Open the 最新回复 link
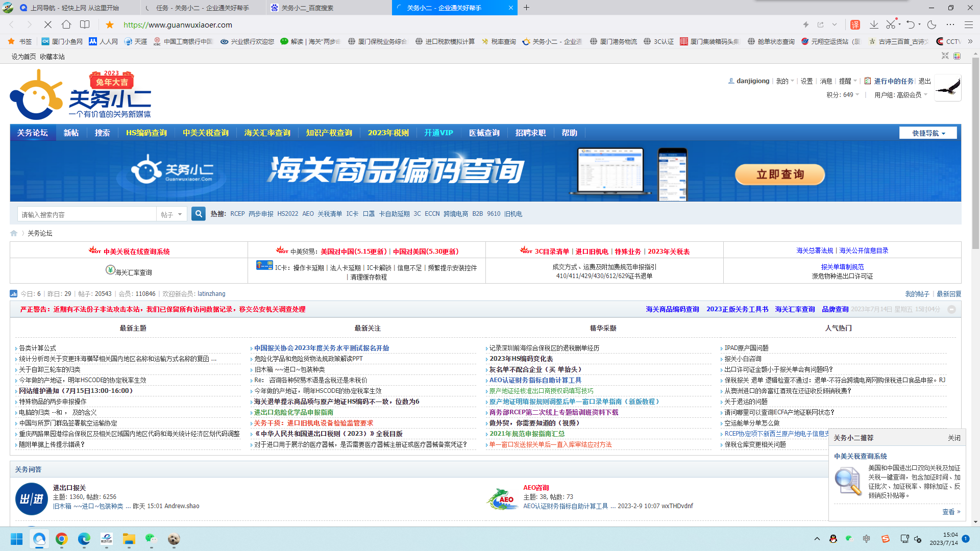This screenshot has width=980, height=551. click(x=949, y=294)
